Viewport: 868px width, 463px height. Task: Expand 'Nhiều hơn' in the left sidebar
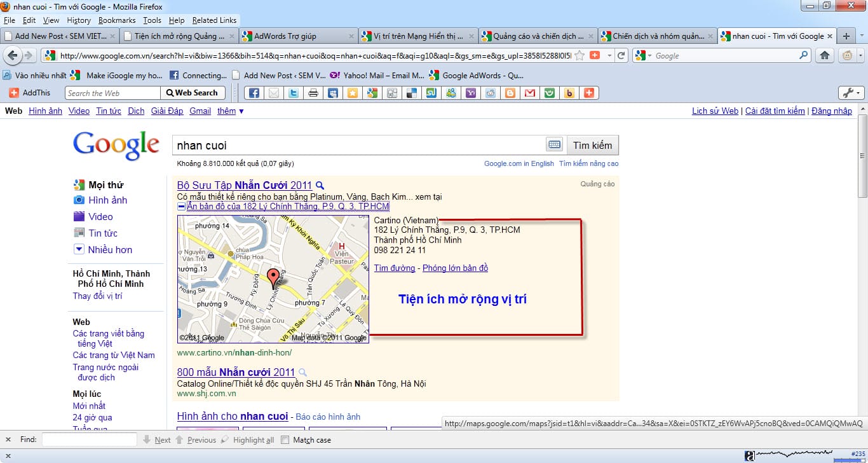(x=103, y=249)
